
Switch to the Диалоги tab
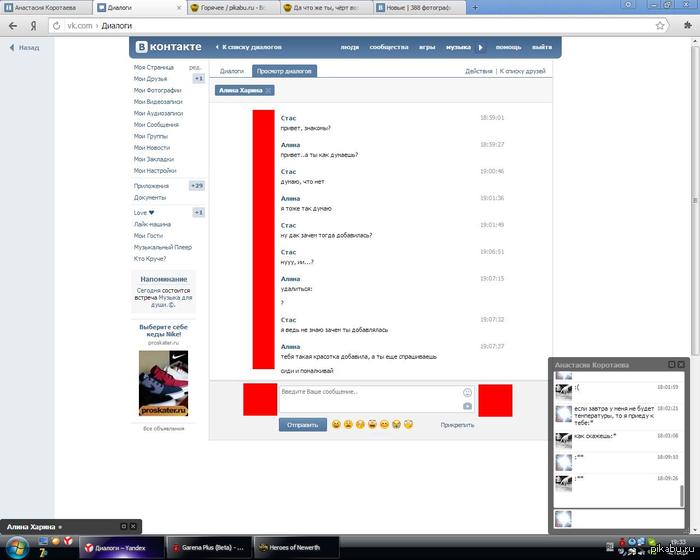pos(231,71)
